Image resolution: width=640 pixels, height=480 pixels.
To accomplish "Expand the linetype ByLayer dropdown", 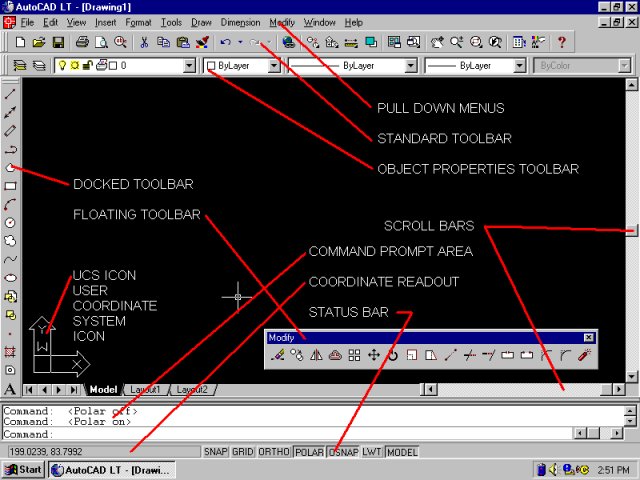I will pyautogui.click(x=411, y=65).
